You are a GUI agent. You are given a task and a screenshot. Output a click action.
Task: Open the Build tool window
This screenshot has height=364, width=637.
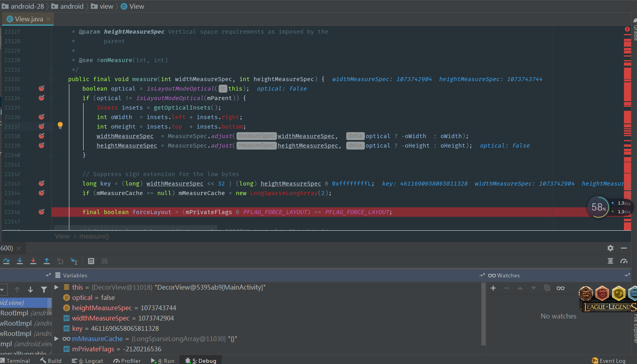pos(51,360)
